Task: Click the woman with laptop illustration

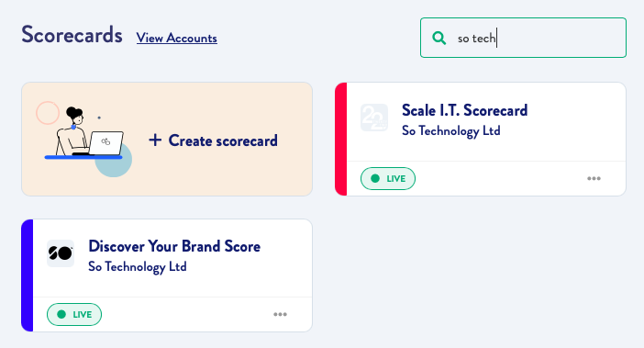Action: pos(86,139)
